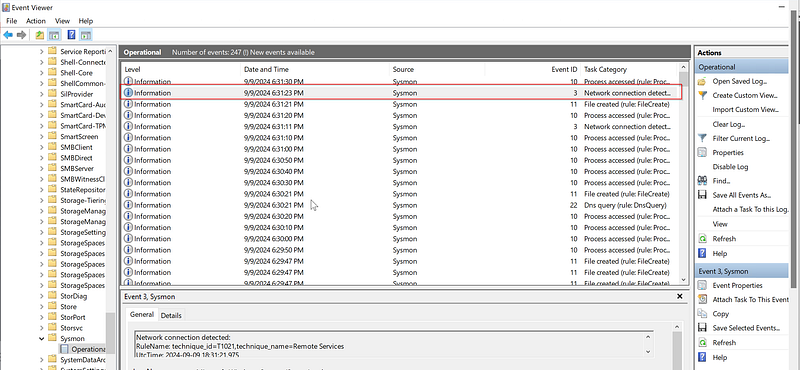Click the Open Saved Log icon
The image size is (800, 370).
click(703, 81)
